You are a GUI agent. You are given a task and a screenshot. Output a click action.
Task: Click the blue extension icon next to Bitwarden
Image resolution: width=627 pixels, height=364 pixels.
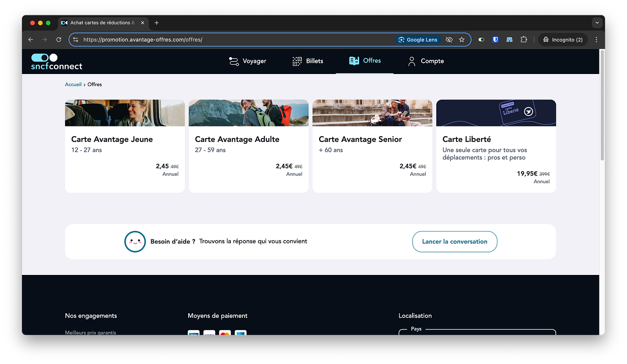tap(509, 40)
